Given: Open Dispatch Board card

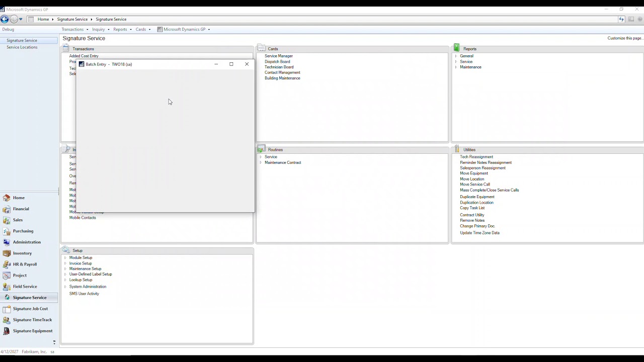Looking at the screenshot, I should 277,61.
